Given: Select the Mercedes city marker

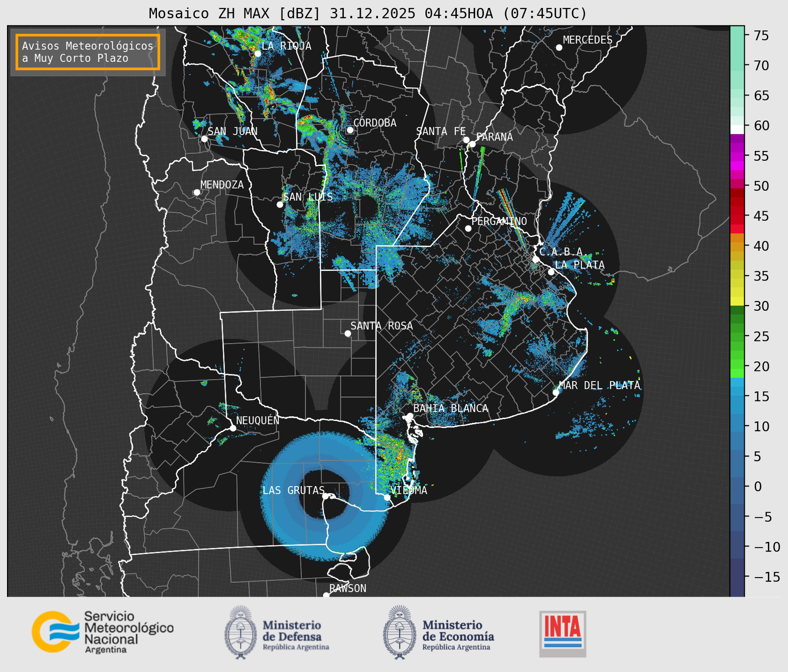Looking at the screenshot, I should tap(559, 48).
